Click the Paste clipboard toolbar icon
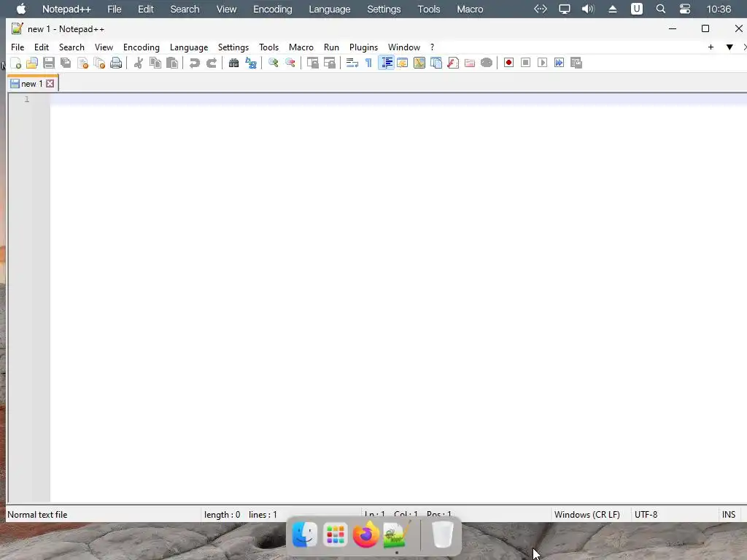 tap(172, 63)
